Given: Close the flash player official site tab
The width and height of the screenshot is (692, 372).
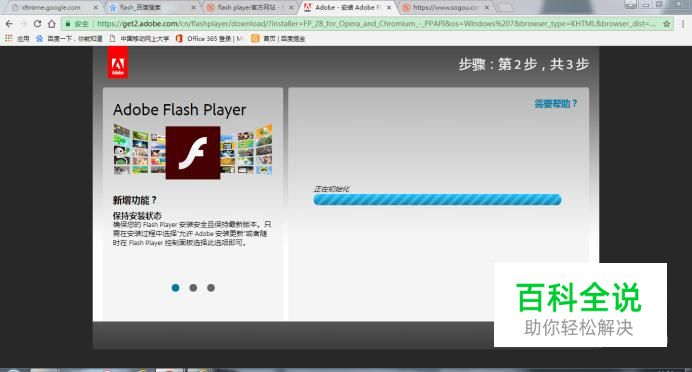Looking at the screenshot, I should (291, 8).
